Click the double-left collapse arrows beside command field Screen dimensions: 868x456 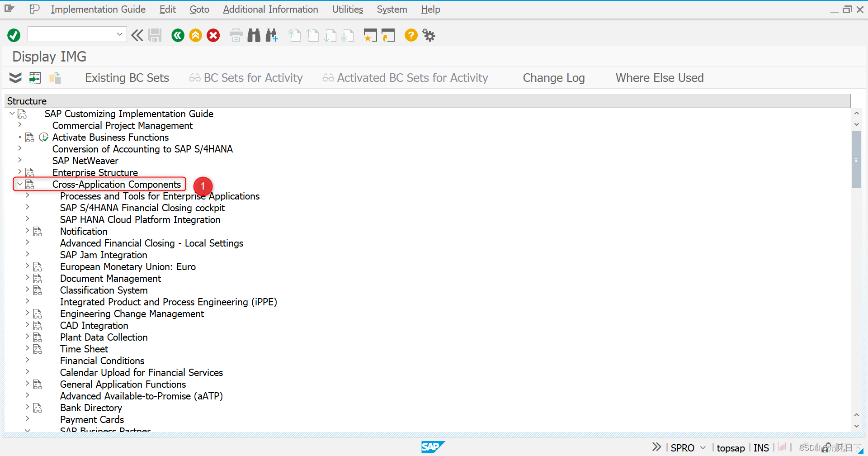137,35
